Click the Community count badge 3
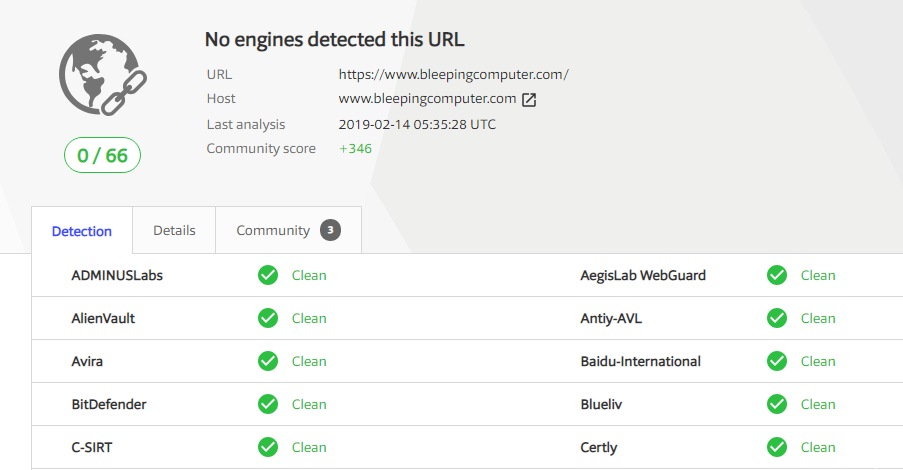The image size is (903, 470). (x=331, y=230)
